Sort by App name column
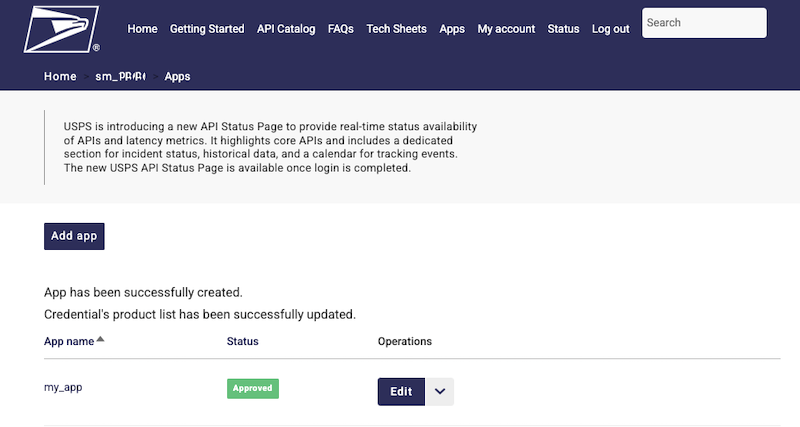This screenshot has height=427, width=800. (69, 341)
